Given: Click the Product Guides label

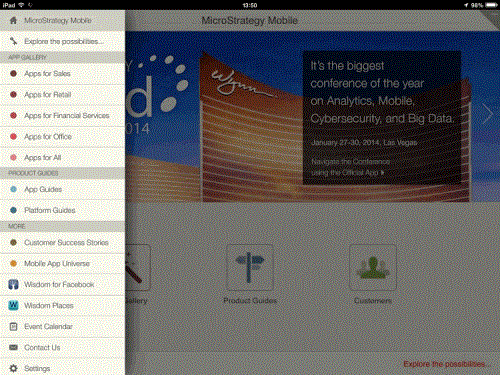Looking at the screenshot, I should (x=250, y=301).
